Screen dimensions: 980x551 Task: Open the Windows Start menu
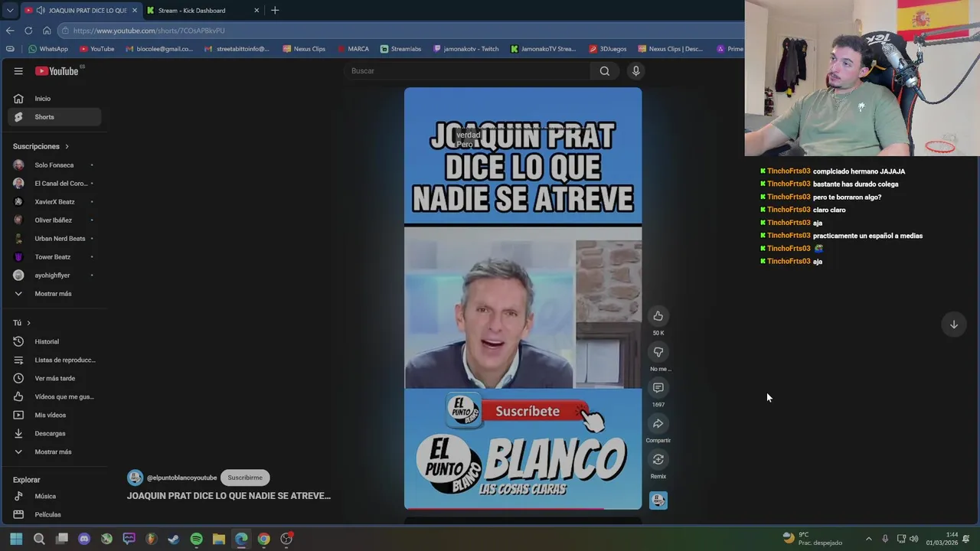tap(16, 539)
